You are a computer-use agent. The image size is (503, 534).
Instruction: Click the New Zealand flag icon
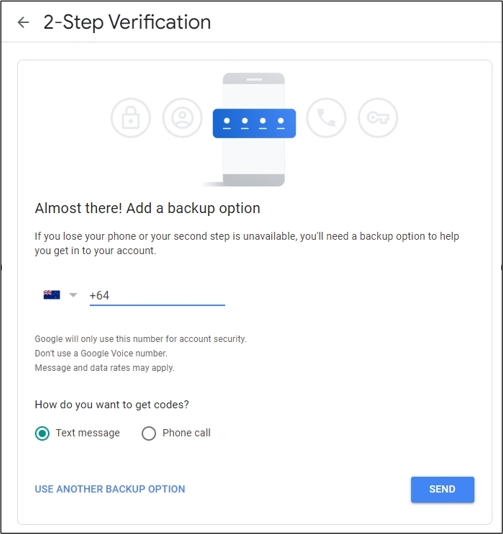coord(52,295)
